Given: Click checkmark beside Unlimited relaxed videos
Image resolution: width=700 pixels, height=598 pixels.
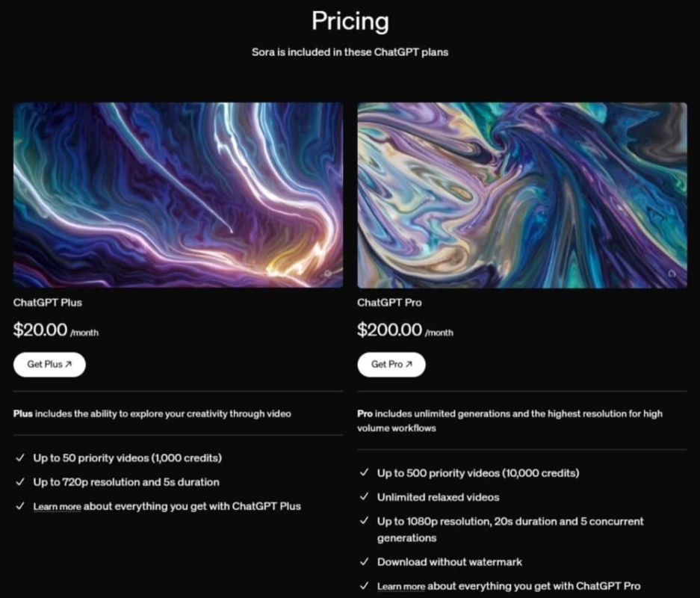Looking at the screenshot, I should (x=364, y=497).
